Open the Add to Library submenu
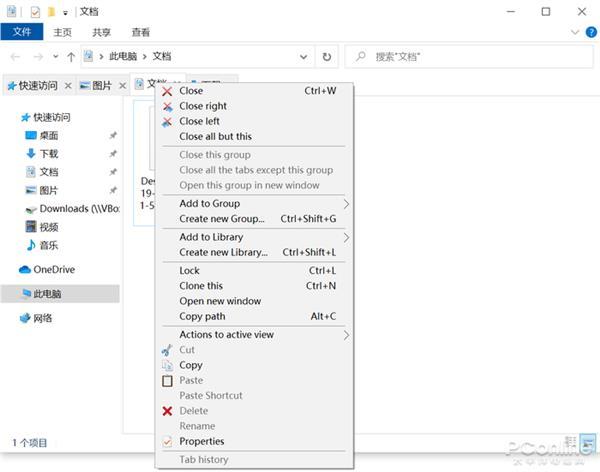 click(254, 237)
